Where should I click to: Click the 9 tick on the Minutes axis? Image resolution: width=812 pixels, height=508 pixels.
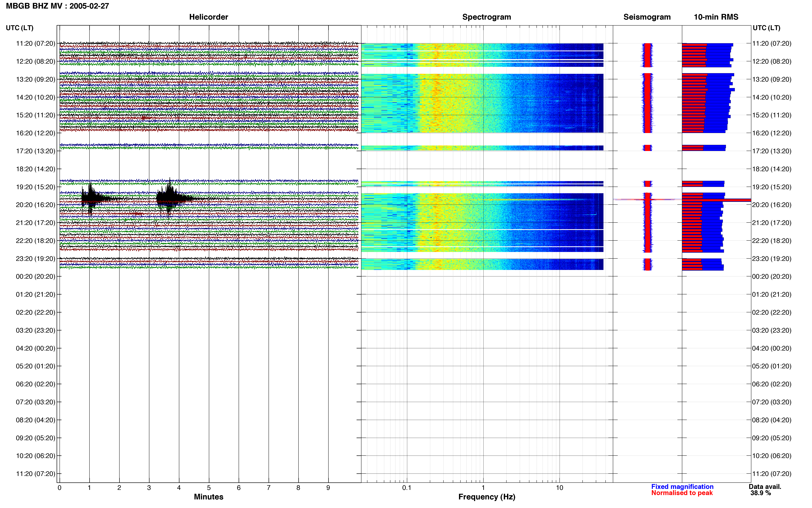tap(328, 488)
